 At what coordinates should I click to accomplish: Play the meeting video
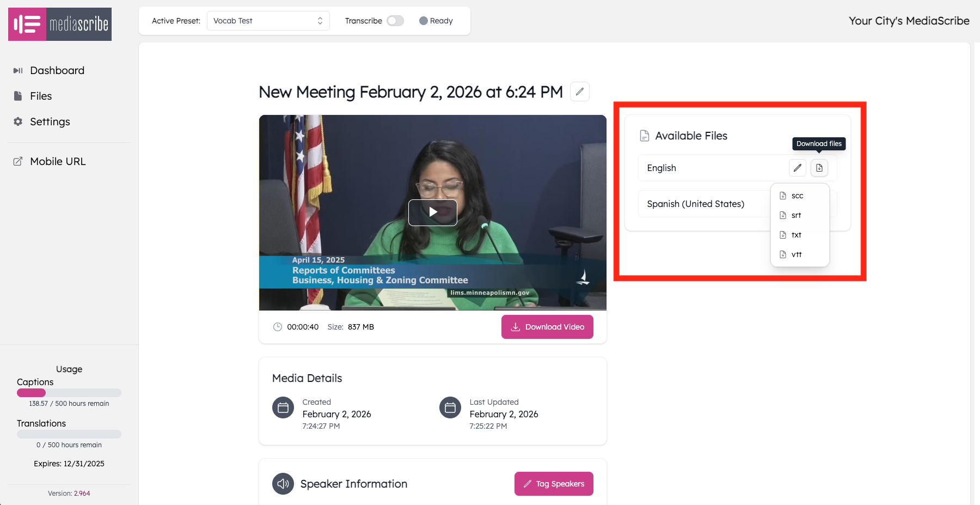point(433,212)
